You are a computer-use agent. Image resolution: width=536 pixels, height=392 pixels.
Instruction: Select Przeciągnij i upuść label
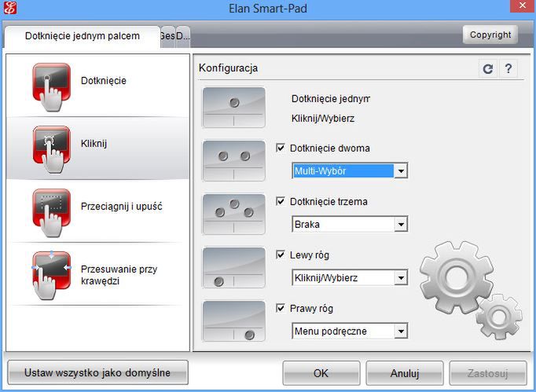click(x=121, y=207)
